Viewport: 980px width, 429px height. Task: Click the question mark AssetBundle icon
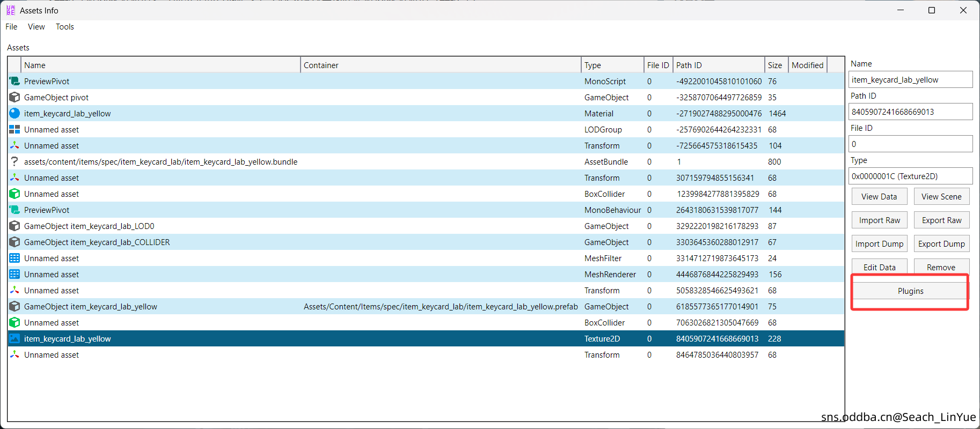pos(14,162)
